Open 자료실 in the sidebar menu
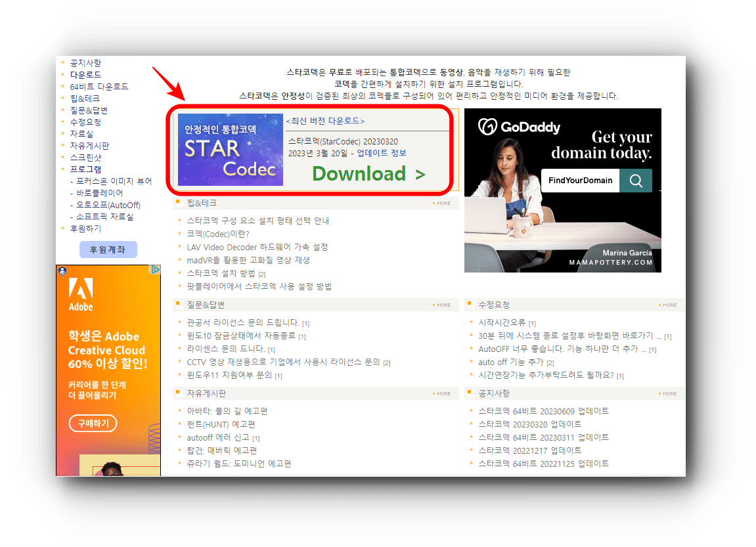The width and height of the screenshot is (756, 547). coord(81,134)
